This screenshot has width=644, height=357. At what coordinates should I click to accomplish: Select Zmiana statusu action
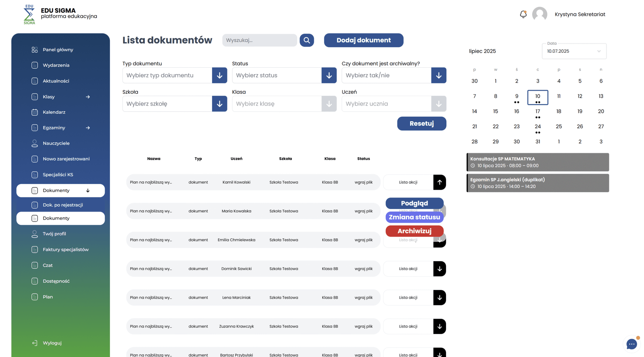click(x=414, y=217)
